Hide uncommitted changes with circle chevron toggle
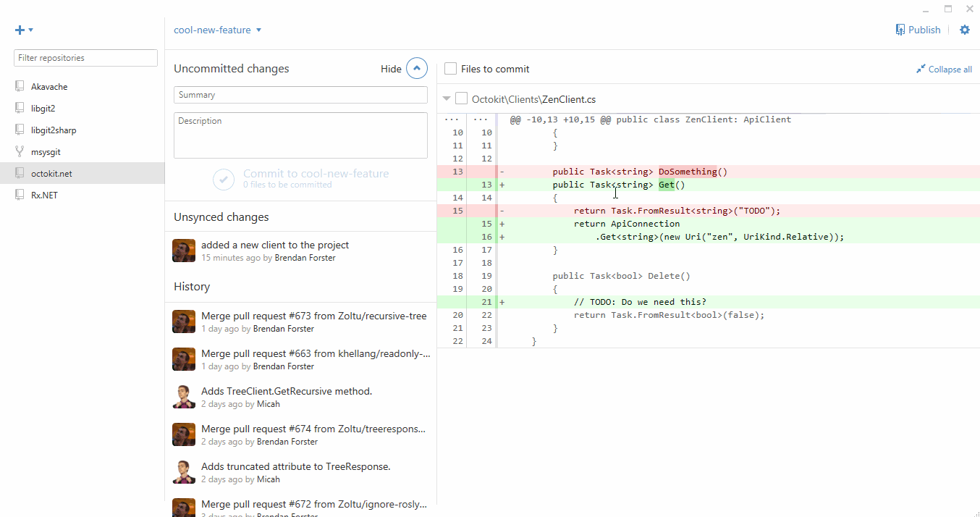The width and height of the screenshot is (980, 517). pos(417,69)
